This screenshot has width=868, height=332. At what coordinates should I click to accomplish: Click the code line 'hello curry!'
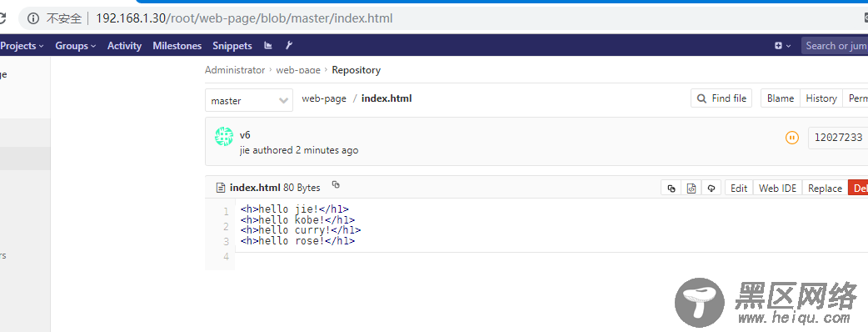300,230
